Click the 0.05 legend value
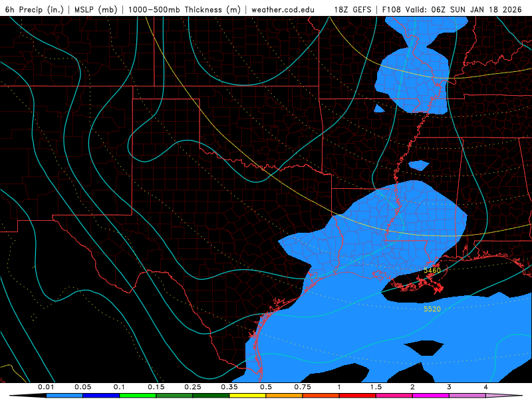The width and height of the screenshot is (532, 399). pos(82,387)
